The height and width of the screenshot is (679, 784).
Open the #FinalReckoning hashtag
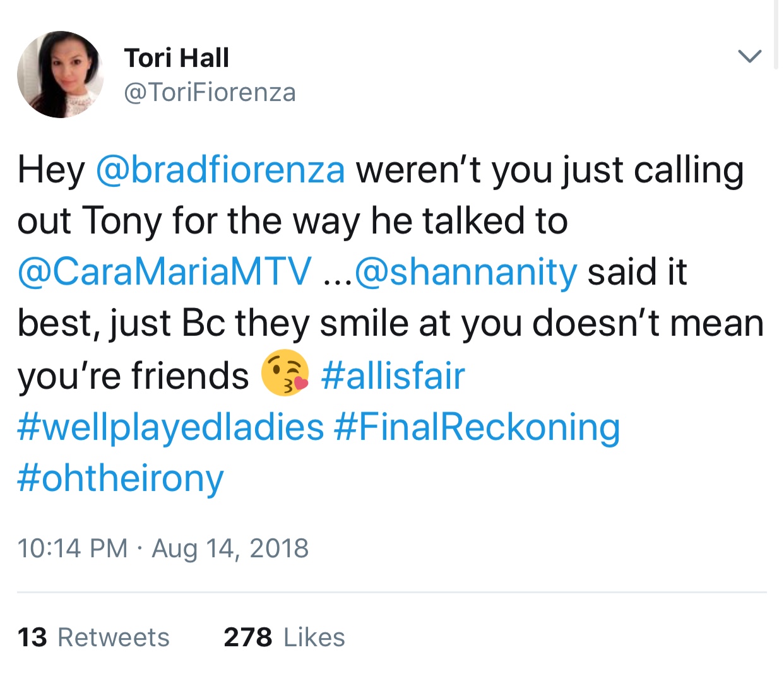tap(477, 427)
